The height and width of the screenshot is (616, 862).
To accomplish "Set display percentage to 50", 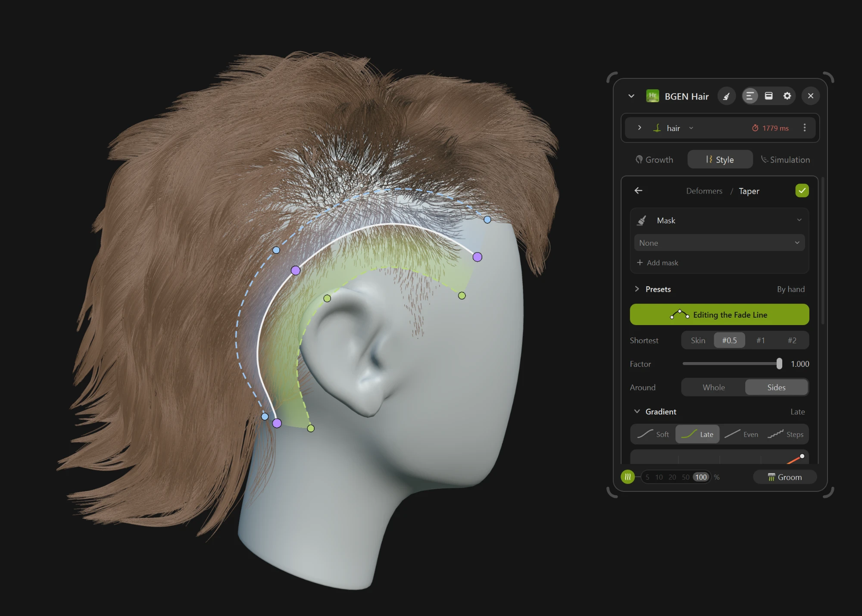I will click(x=685, y=477).
